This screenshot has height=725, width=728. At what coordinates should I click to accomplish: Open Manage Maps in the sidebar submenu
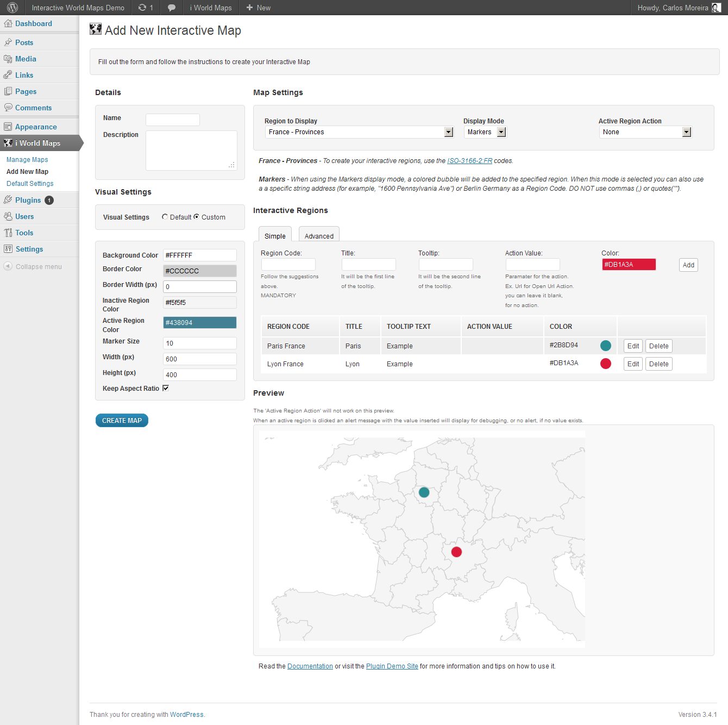pos(27,160)
